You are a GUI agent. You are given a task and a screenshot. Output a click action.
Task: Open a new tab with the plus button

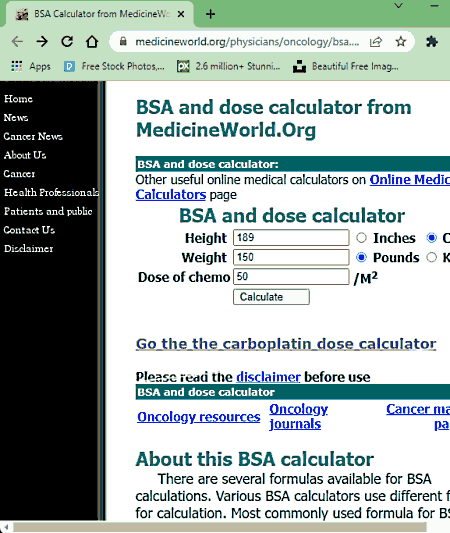tap(210, 14)
